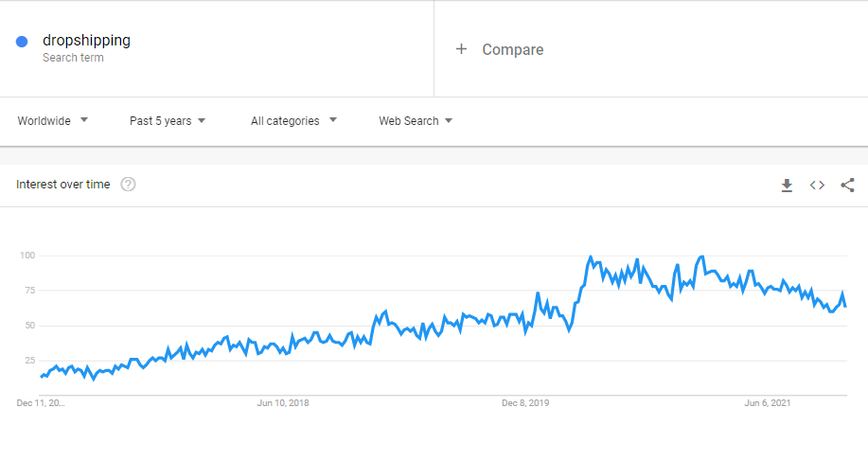Click the first date label Dec 11

point(41,403)
